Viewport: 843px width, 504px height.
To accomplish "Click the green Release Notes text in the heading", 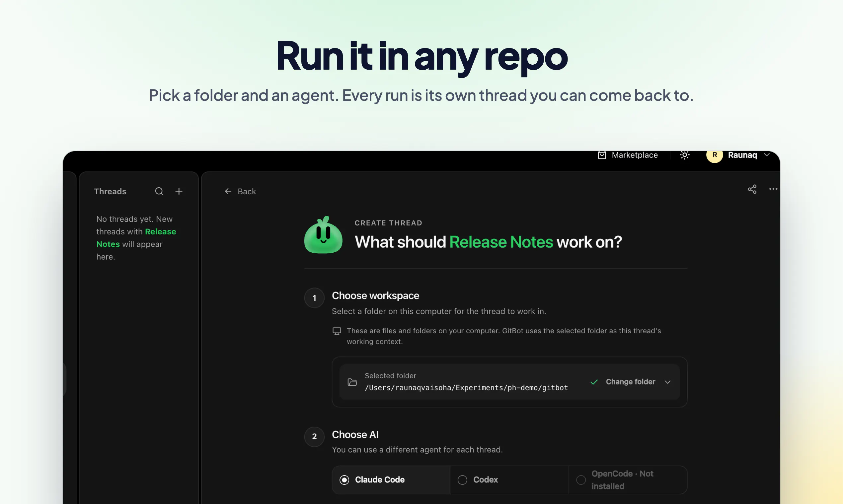I will pos(501,242).
